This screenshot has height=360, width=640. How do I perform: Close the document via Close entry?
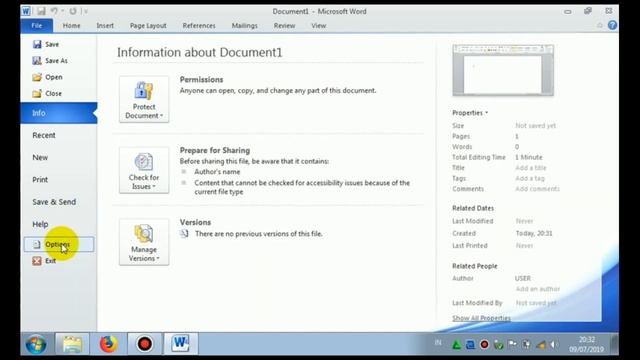(47, 93)
